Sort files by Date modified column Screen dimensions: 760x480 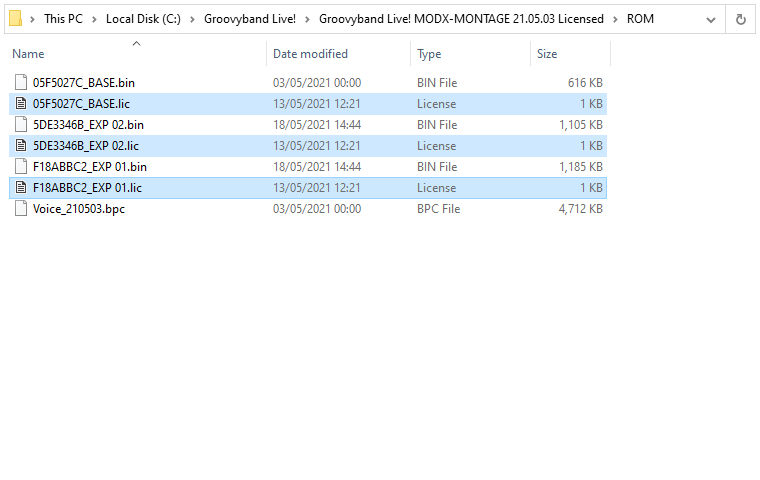(310, 54)
